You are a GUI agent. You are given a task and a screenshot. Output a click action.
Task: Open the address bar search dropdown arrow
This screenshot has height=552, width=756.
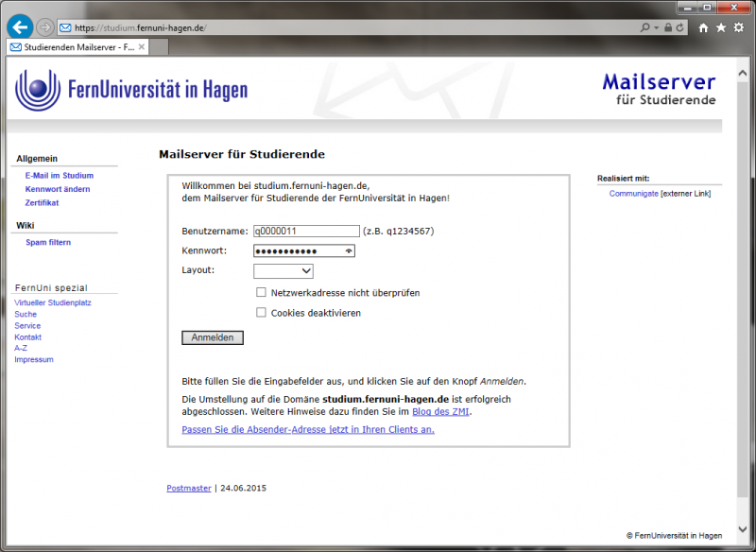pos(656,27)
